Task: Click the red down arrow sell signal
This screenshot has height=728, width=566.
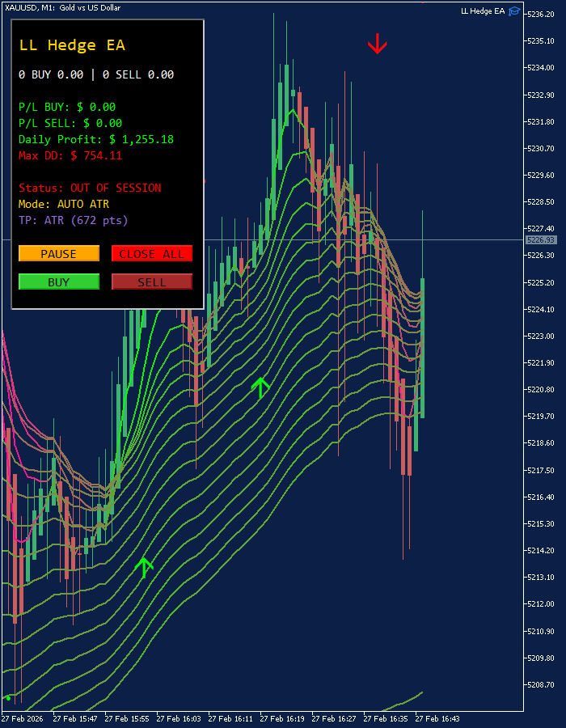Action: 377,43
